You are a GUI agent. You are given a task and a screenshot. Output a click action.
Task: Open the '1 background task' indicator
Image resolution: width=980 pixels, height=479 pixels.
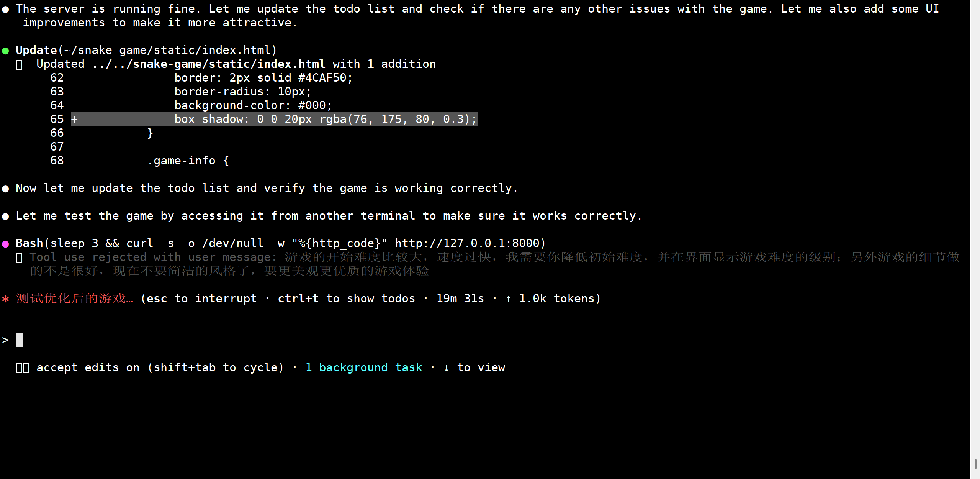coord(363,368)
